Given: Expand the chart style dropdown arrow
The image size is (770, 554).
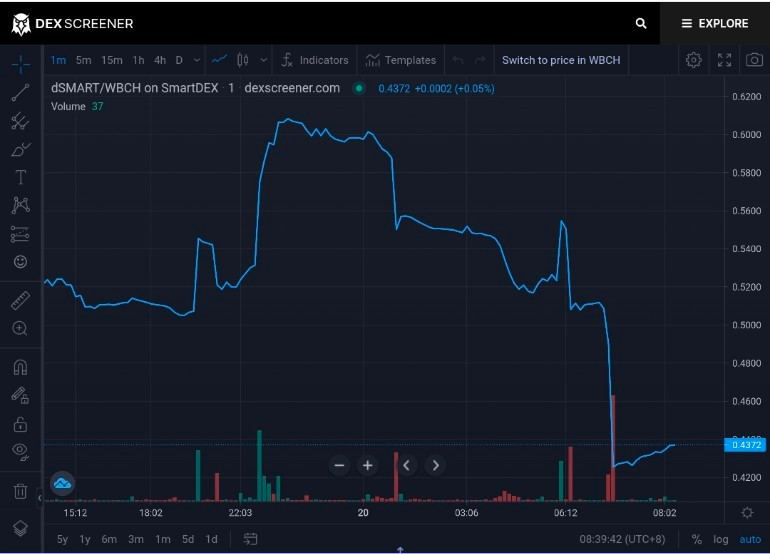Looking at the screenshot, I should point(264,60).
